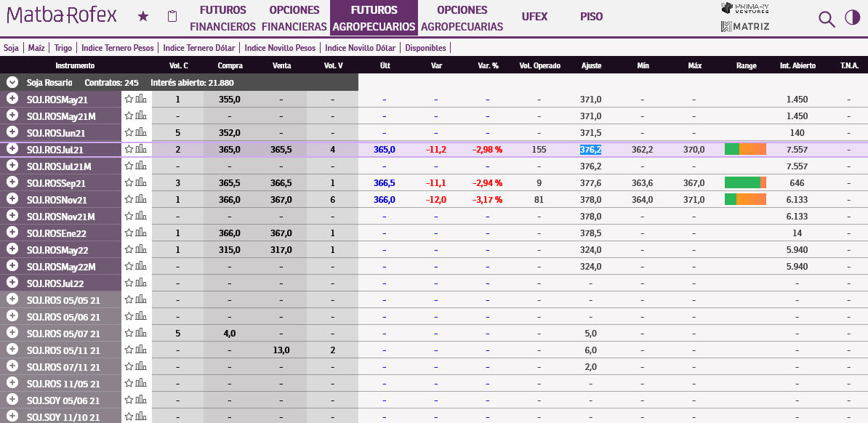Open chart icon for SOJ.ROSMay21
Screen dimensions: 868x423
141,99
